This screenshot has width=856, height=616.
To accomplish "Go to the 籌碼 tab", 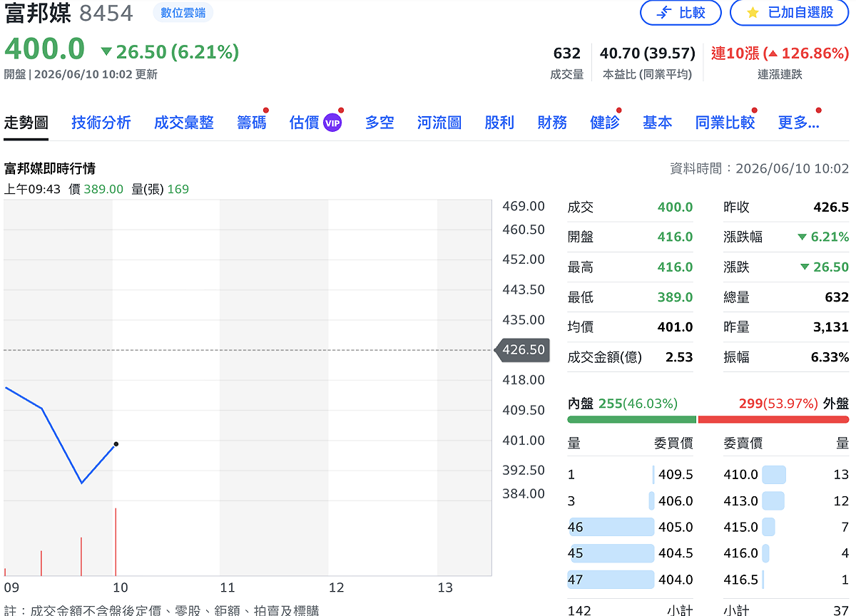I will pos(252,123).
